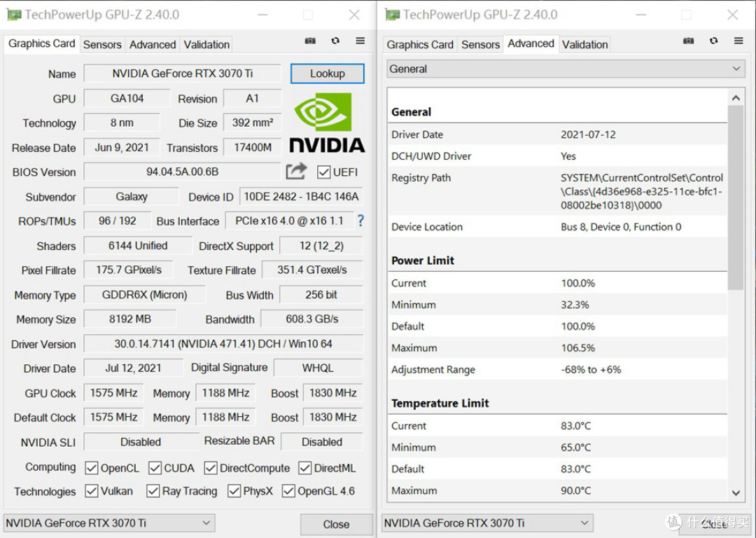The image size is (756, 538).
Task: Open the GPU selector dropdown on left window
Action: pyautogui.click(x=206, y=523)
